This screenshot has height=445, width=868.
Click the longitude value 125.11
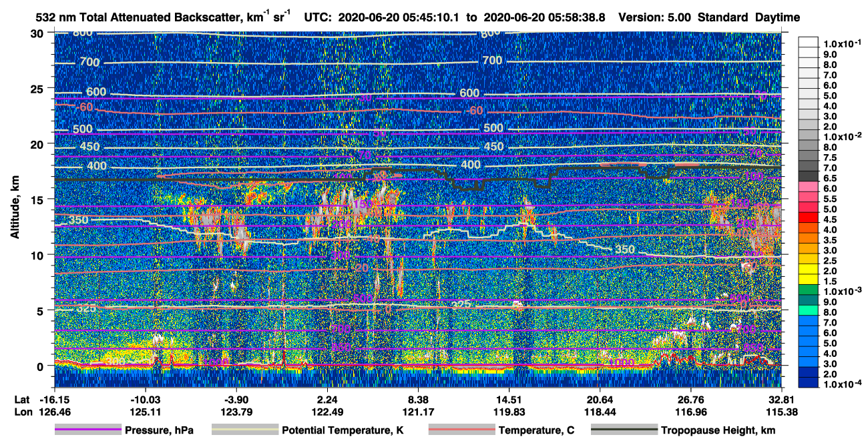pyautogui.click(x=145, y=411)
